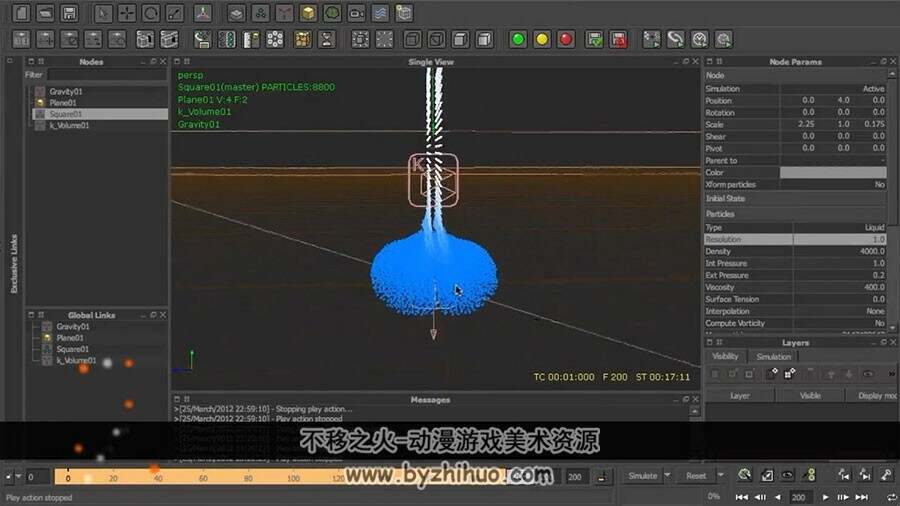Click the New scene file icon
Screen dimensions: 900x506
[x=21, y=13]
